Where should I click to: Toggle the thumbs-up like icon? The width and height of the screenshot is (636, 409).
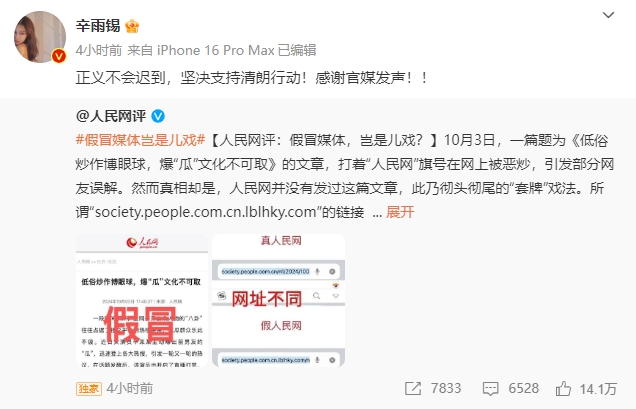tap(563, 389)
